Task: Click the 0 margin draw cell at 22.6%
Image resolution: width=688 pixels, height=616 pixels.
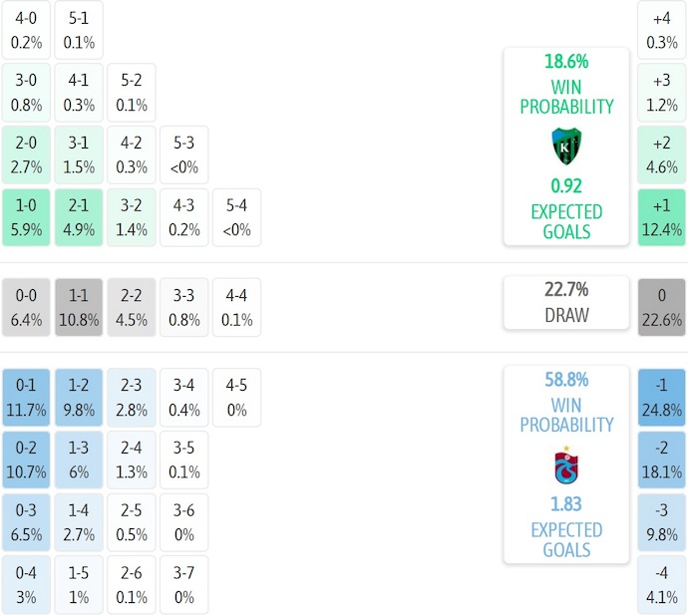Action: 662,308
